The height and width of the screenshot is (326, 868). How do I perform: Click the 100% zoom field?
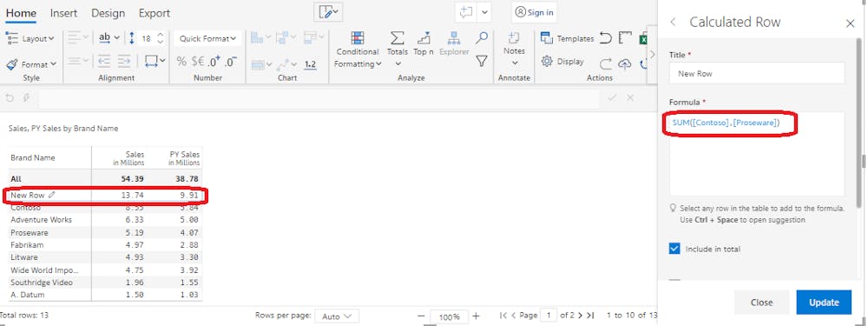pyautogui.click(x=449, y=316)
